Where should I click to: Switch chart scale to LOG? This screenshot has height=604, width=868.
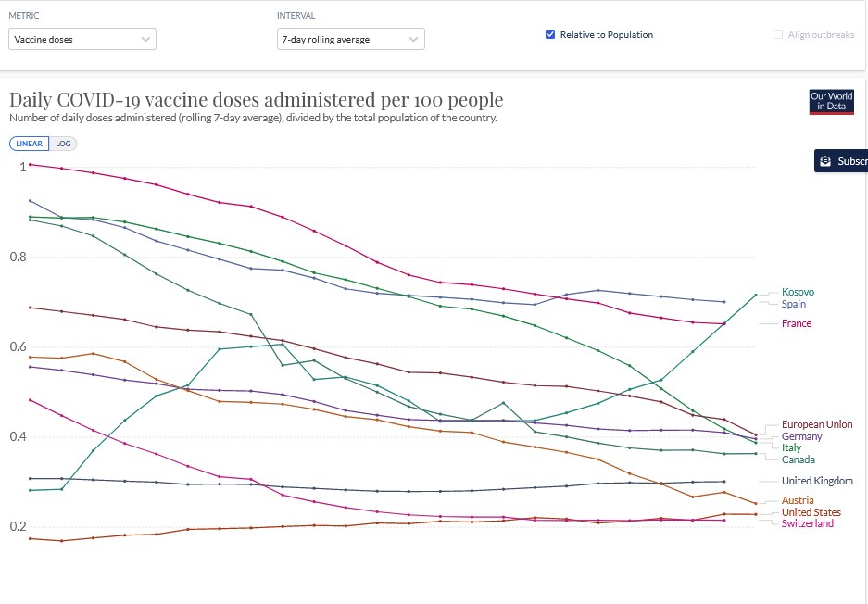[63, 144]
